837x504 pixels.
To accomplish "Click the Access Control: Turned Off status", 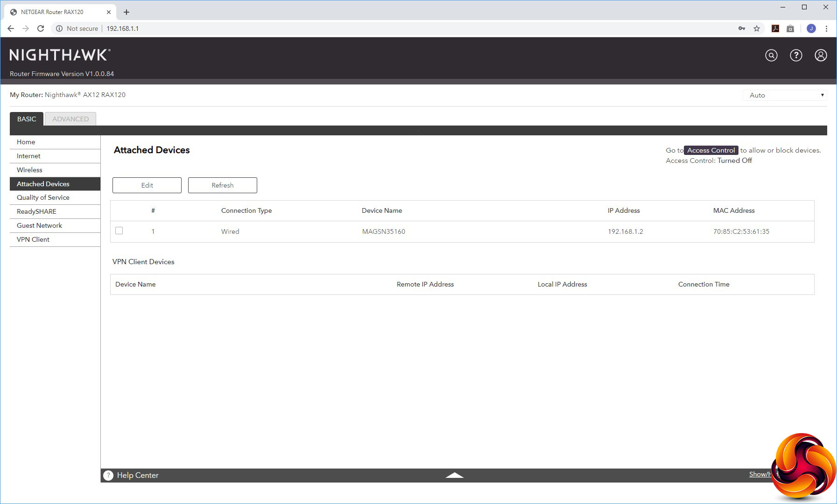I will point(709,161).
